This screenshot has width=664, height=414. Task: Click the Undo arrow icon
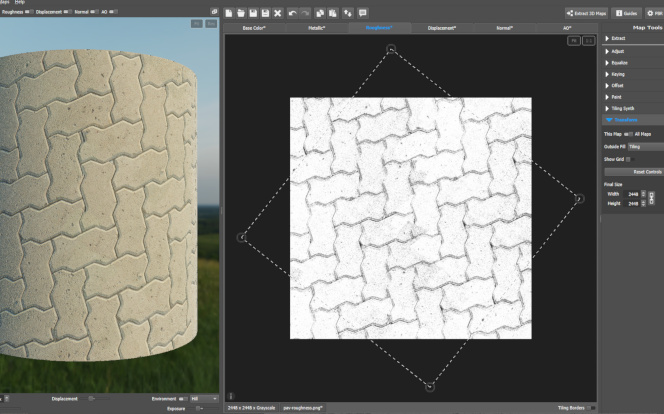(292, 13)
